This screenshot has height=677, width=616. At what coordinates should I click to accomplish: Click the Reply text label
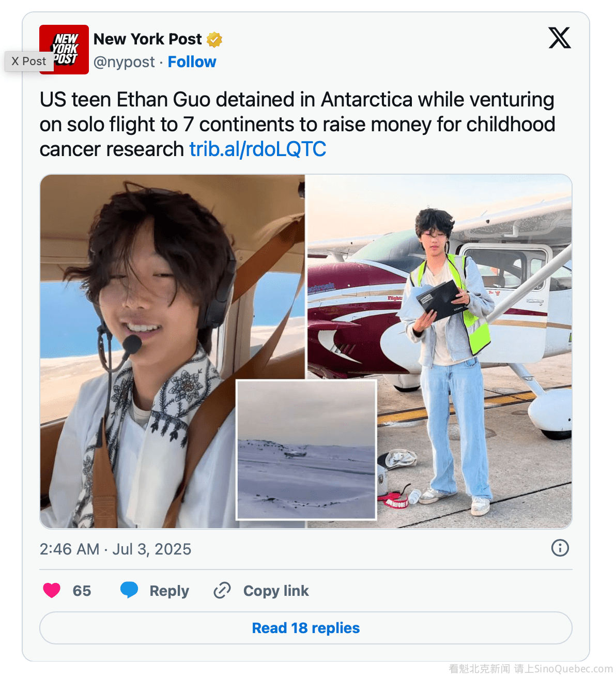(169, 591)
